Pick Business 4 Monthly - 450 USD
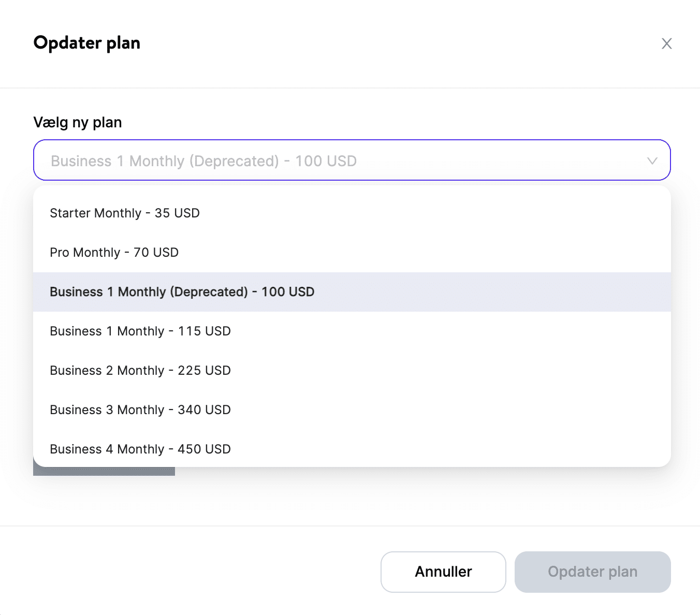Image resolution: width=700 pixels, height=615 pixels. (x=140, y=449)
